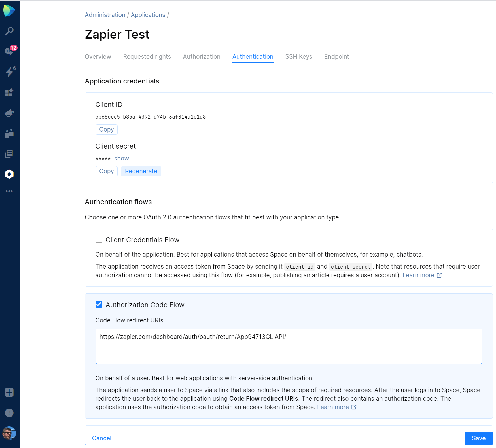Open Chats with 12 unread badge
Image resolution: width=496 pixels, height=448 pixels.
coord(9,51)
